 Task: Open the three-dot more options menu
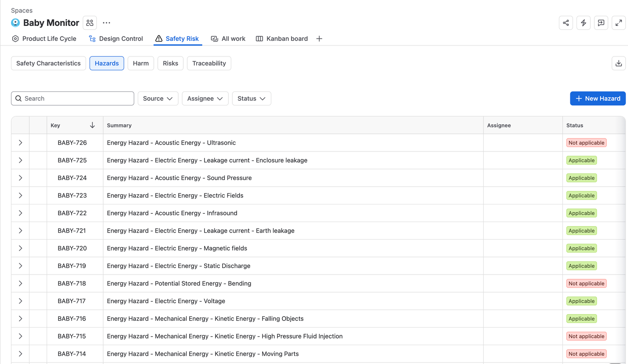pos(106,23)
